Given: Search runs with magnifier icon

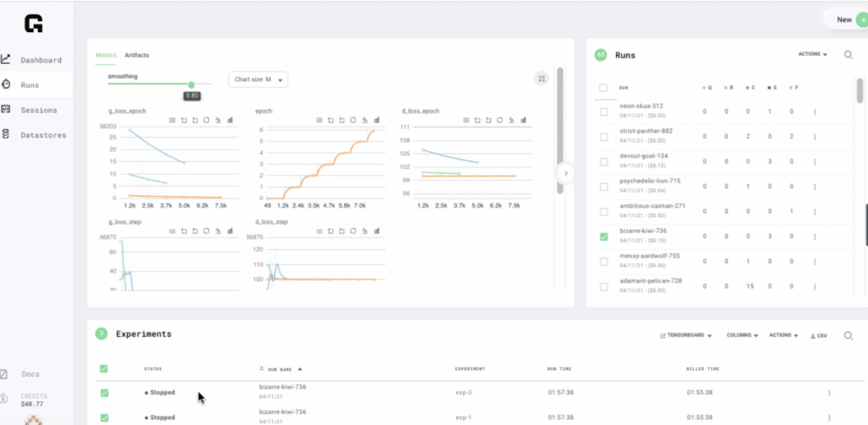Looking at the screenshot, I should coord(848,55).
